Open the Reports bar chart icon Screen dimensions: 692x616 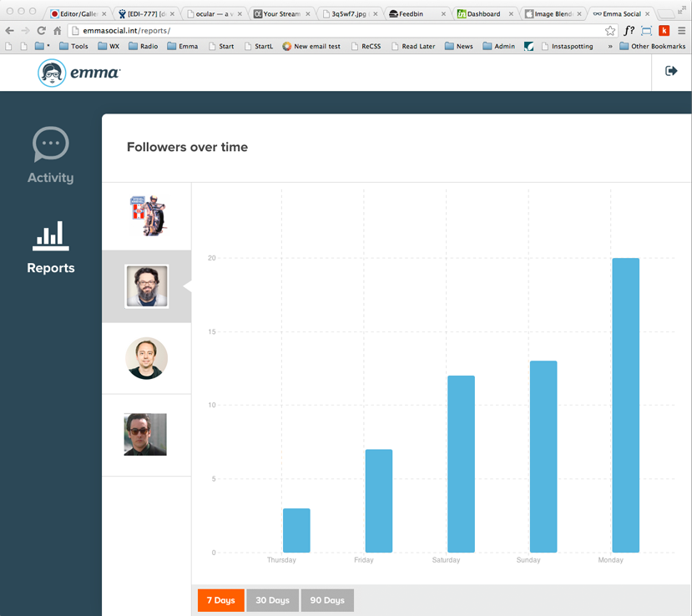[51, 236]
